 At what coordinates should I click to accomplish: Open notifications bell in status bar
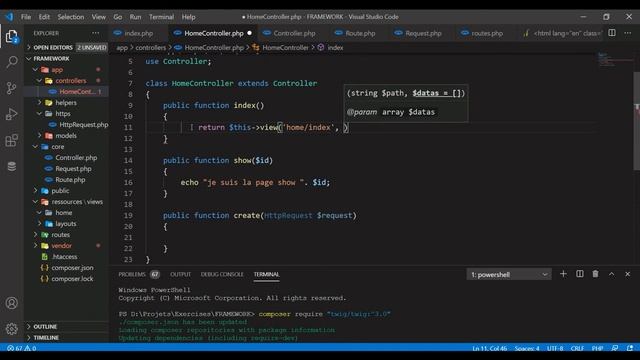630,348
